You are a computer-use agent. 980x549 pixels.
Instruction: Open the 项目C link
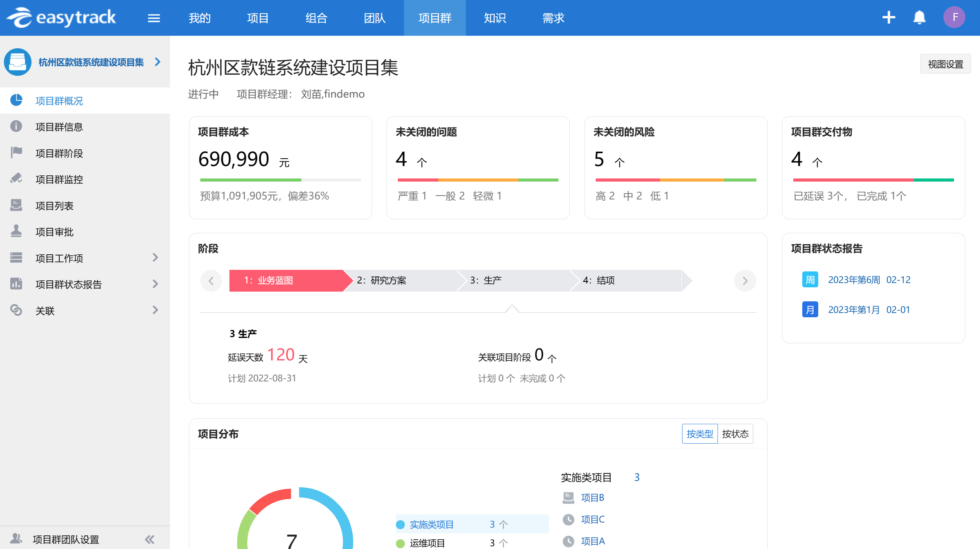[x=593, y=519]
